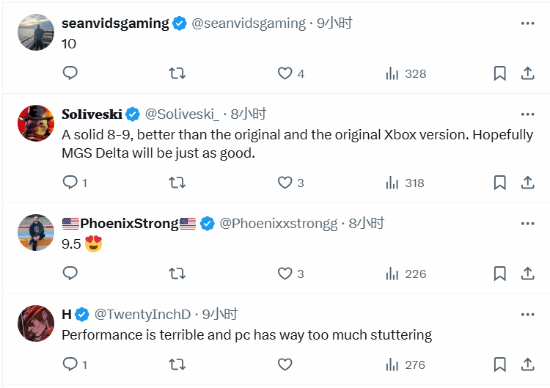Open more options on Soliveski's tweet

(527, 114)
